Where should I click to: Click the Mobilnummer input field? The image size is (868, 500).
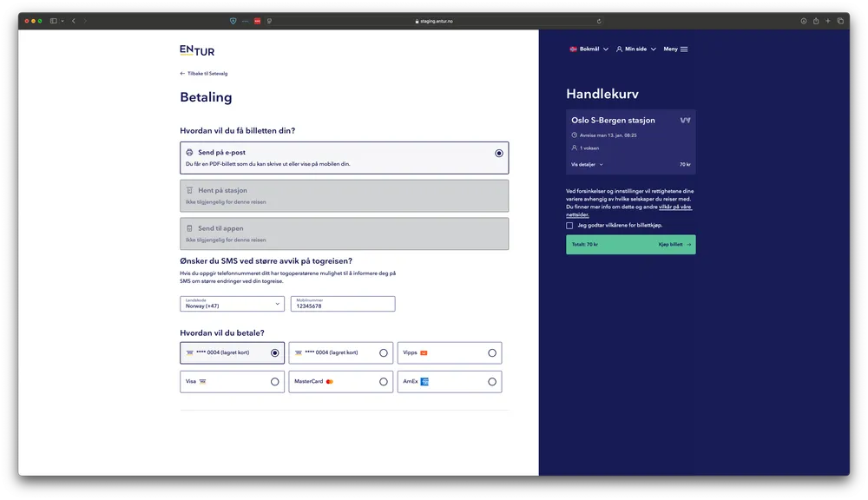[x=342, y=306]
